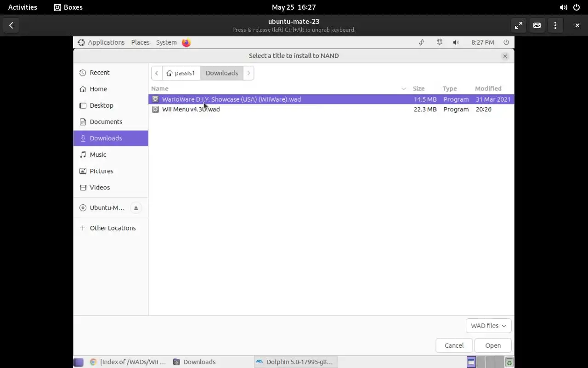Open the Boxes app menu in the top bar

[68, 7]
